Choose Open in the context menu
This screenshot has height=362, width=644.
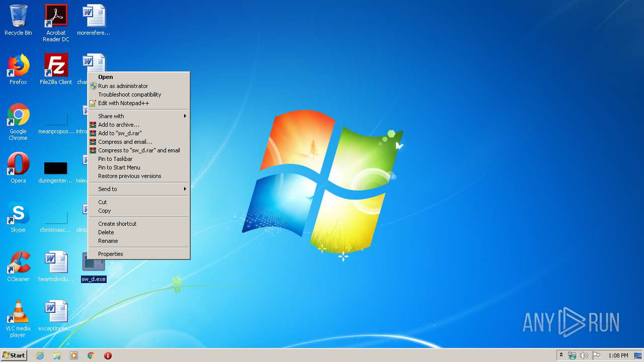pos(139,77)
